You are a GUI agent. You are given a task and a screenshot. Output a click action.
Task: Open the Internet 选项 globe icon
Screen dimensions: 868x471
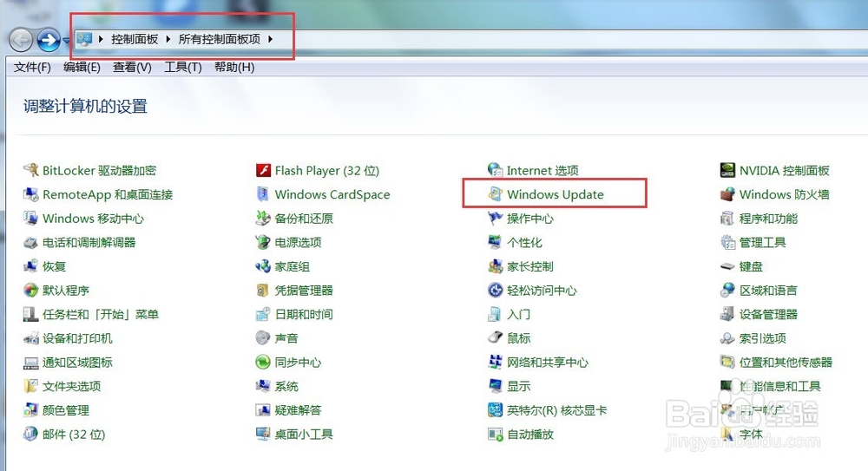[x=495, y=170]
